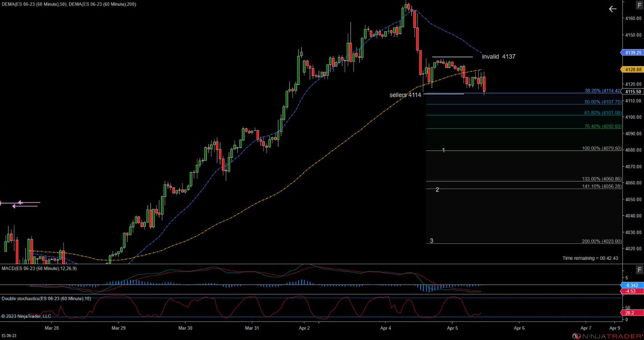Image resolution: width=644 pixels, height=340 pixels.
Task: Click the 200.00% (4023.00) Fibonacci label
Action: point(601,241)
